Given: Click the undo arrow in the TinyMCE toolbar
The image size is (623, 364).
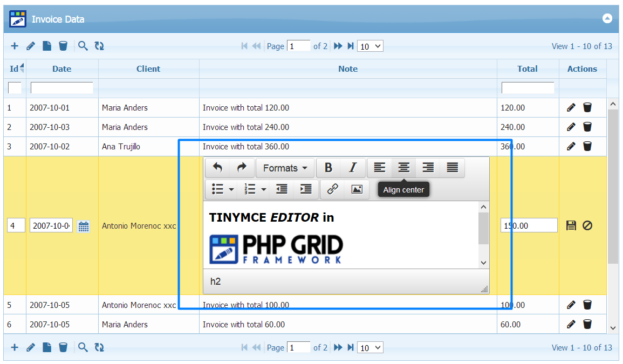Looking at the screenshot, I should [218, 168].
